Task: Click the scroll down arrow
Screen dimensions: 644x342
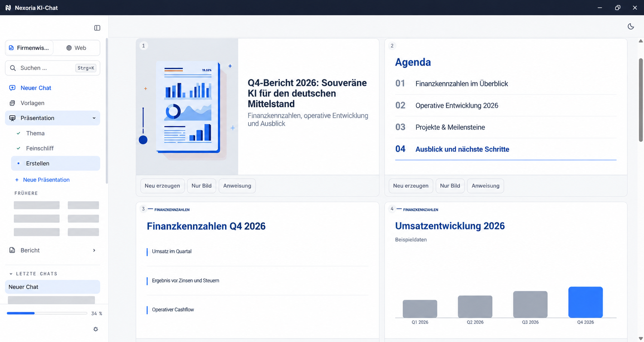Action: (641, 339)
